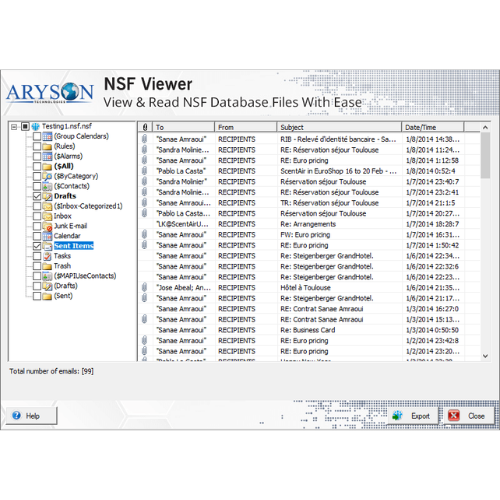Click the $ByCategory search folder icon
The width and height of the screenshot is (500, 500).
click(x=47, y=176)
